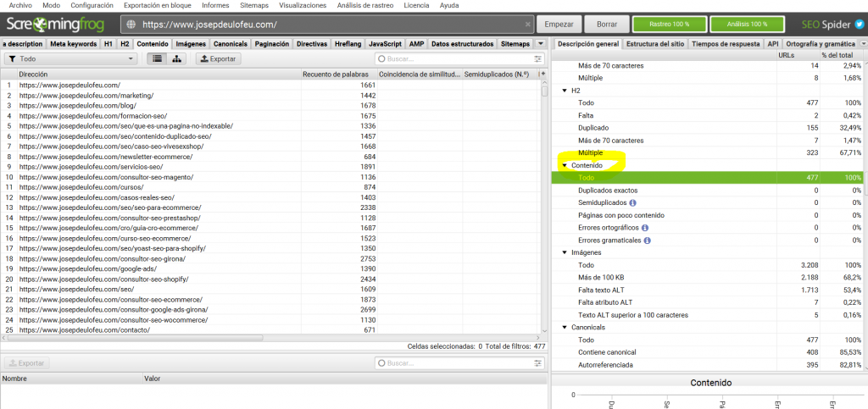This screenshot has width=868, height=409.
Task: Switch to the Canonicals tab
Action: (x=230, y=43)
